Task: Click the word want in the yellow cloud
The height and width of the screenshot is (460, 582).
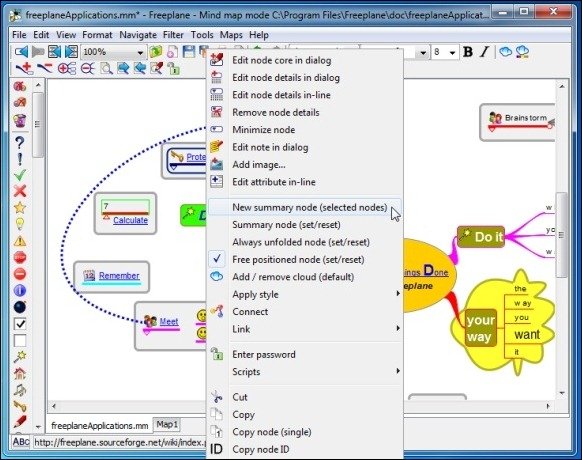Action: [527, 334]
